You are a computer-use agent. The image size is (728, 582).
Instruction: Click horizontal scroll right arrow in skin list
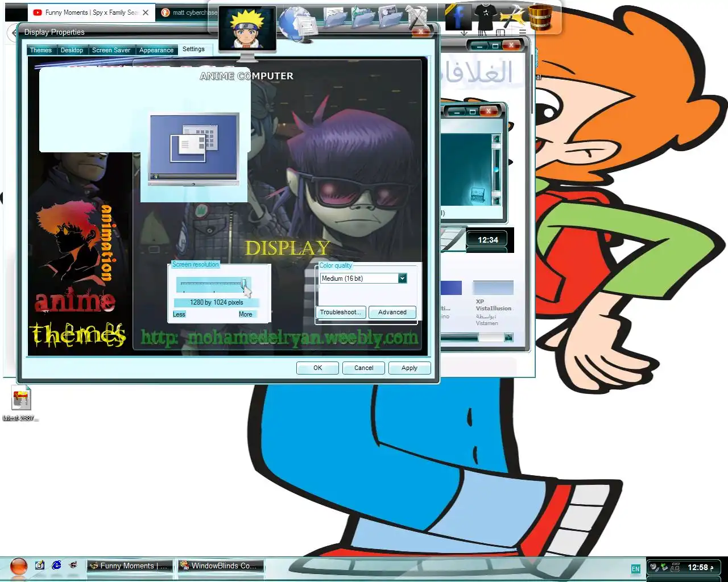pos(508,338)
